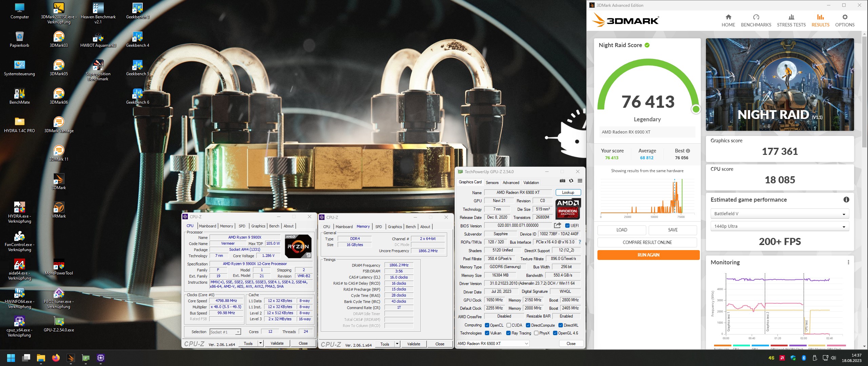
Task: Open the Validation tab in GPU-Z
Action: tap(531, 183)
